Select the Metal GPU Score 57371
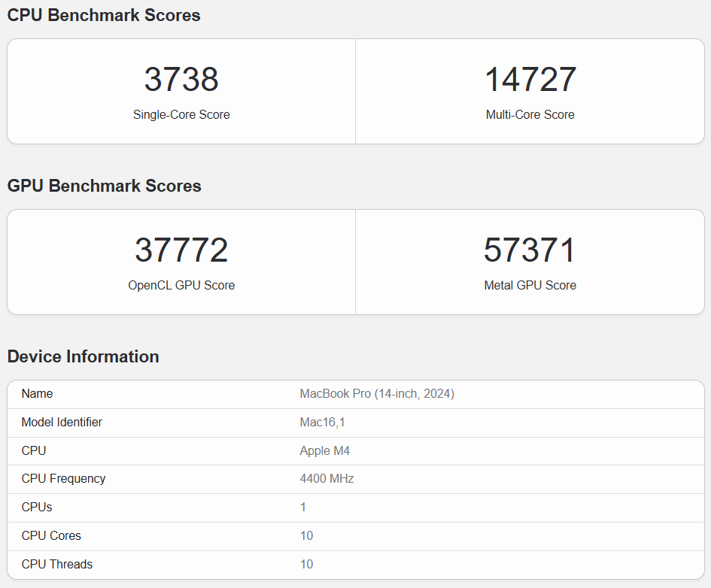Screen dimensions: 711x588 pyautogui.click(x=530, y=248)
